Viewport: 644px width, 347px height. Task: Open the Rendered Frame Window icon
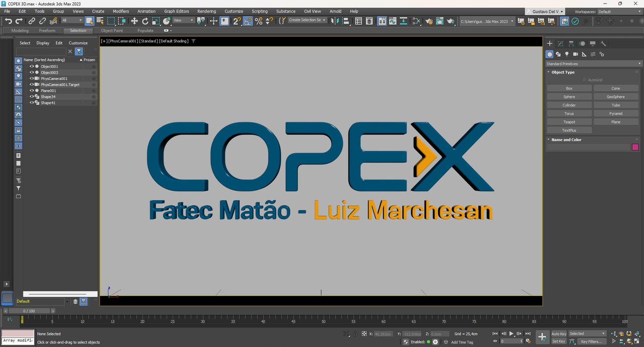pos(440,21)
